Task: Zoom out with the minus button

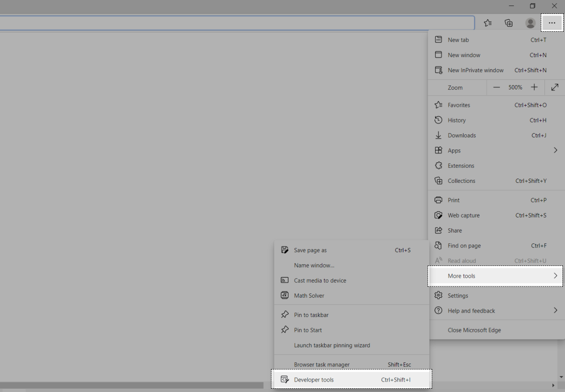Action: (497, 87)
